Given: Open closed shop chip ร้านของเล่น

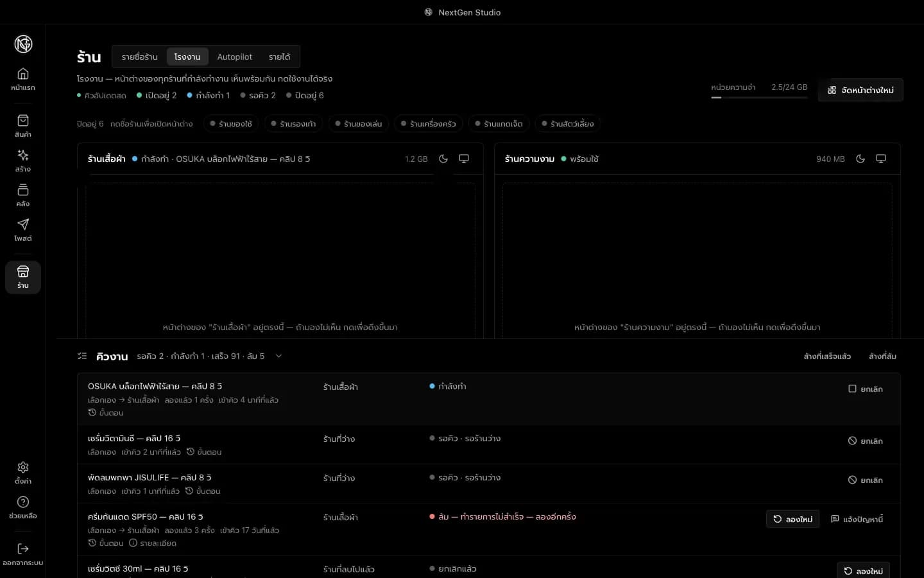Looking at the screenshot, I should tap(358, 123).
